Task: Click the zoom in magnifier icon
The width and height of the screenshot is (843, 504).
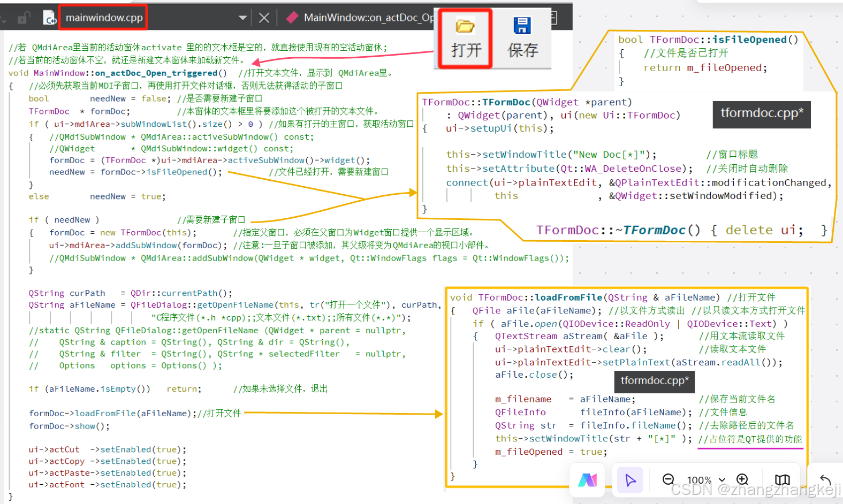Action: point(742,479)
